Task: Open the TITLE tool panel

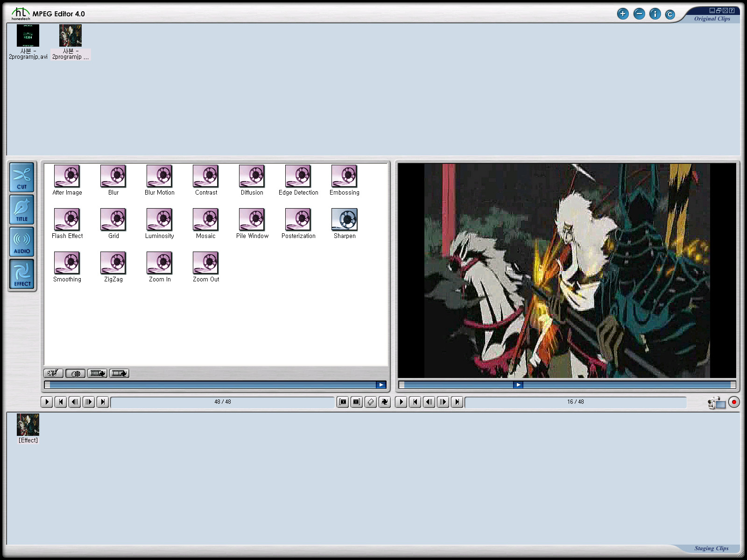Action: pos(22,210)
